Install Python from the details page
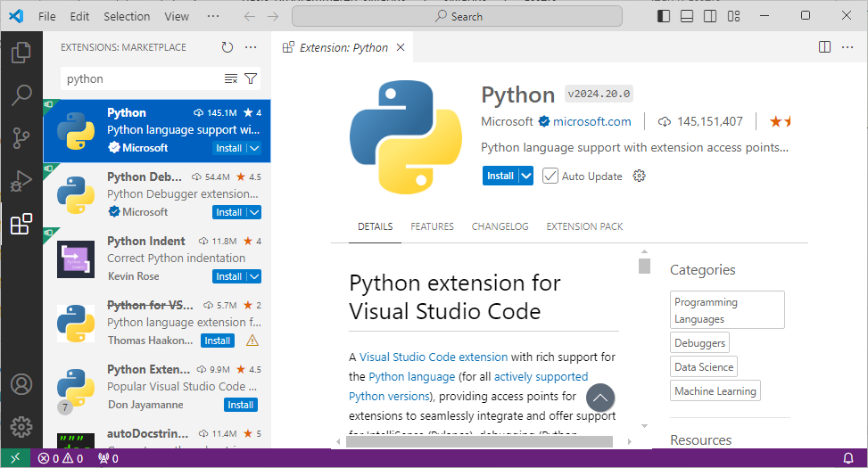 [x=500, y=176]
